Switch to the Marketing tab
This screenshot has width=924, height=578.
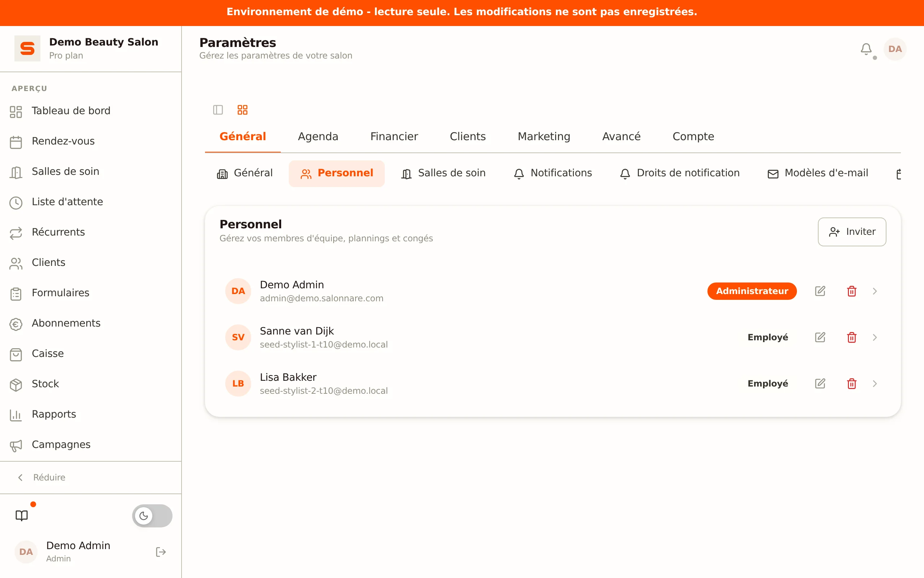tap(544, 137)
